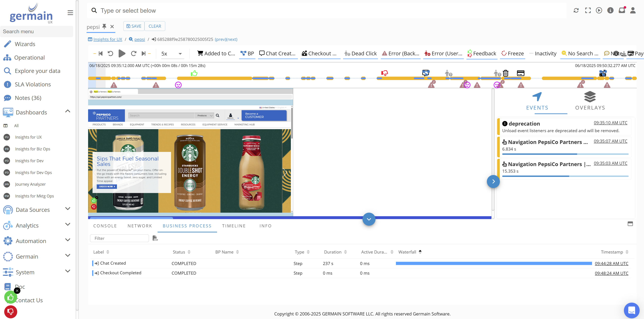This screenshot has height=319, width=644.
Task: Toggle the Inactivity event filter
Action: point(543,54)
